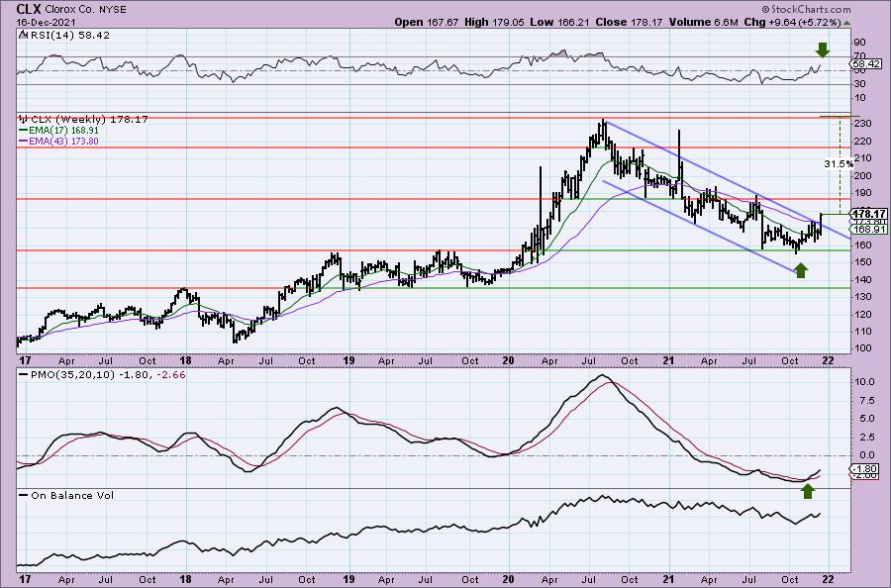Image resolution: width=891 pixels, height=588 pixels.
Task: Click the 10.0 level on the PMO axis
Action: 863,382
